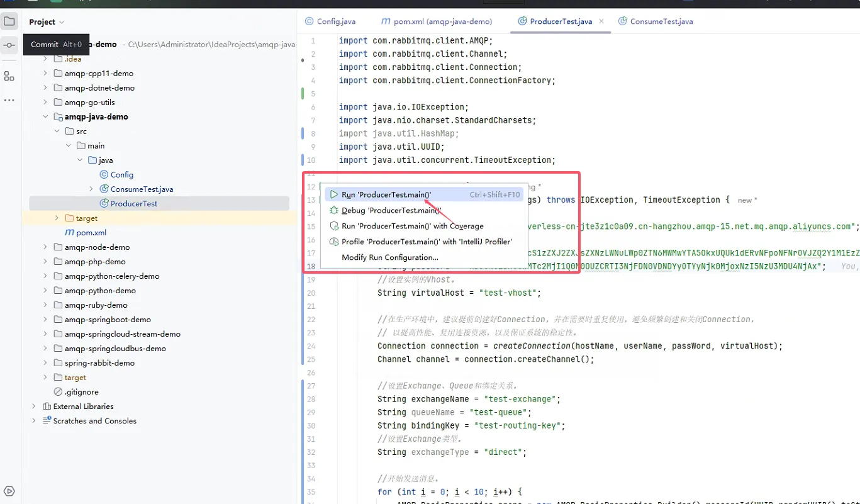Close the ProducerTest.java tab
The width and height of the screenshot is (860, 504).
[601, 21]
